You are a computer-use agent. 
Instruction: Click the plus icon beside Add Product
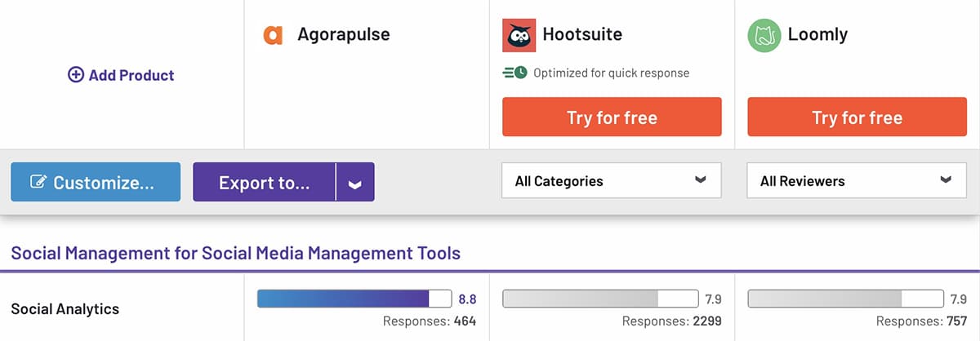tap(76, 75)
